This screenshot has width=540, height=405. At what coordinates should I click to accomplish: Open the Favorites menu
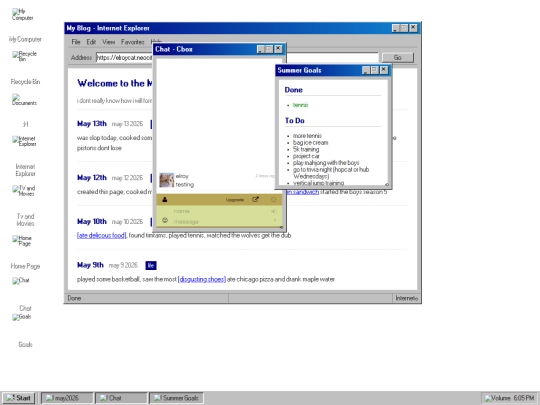coord(133,42)
